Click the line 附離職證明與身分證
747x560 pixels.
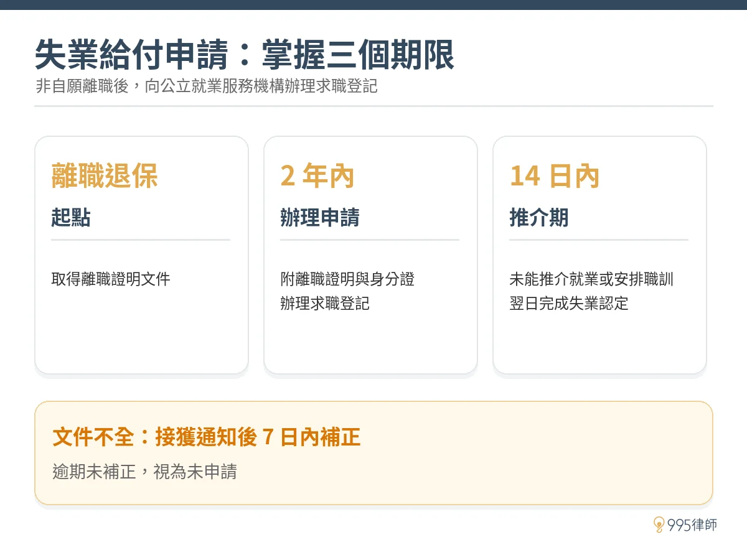[x=347, y=279]
